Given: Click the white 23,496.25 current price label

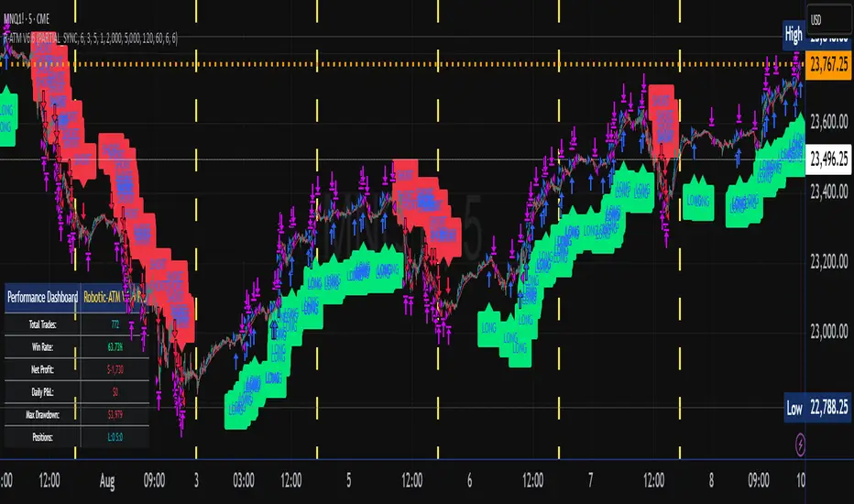Looking at the screenshot, I should (x=828, y=159).
